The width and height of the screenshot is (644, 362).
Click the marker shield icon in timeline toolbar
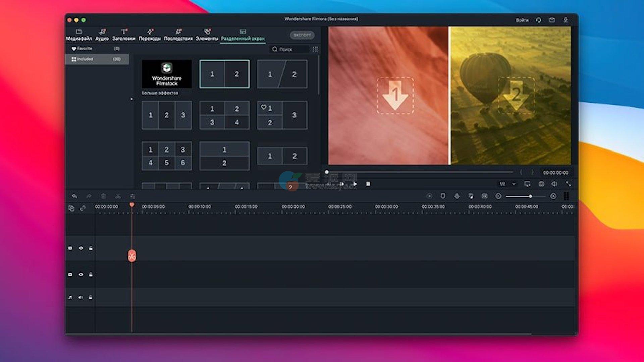[x=443, y=196]
